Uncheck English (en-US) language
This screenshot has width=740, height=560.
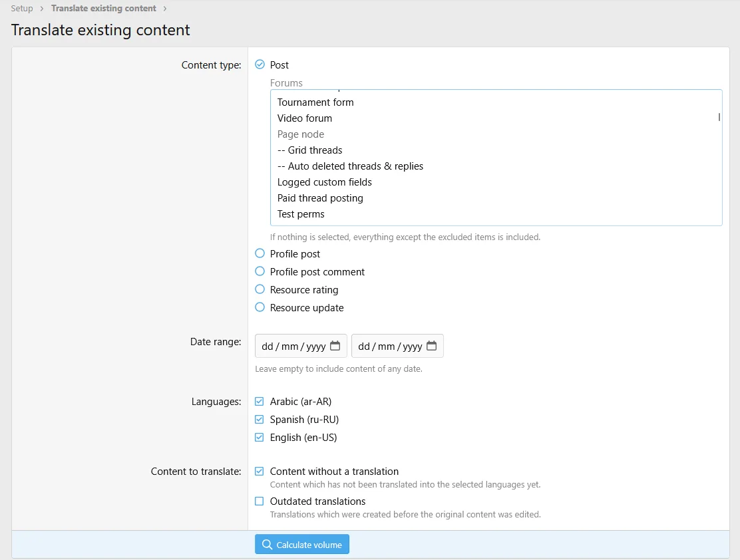coord(259,438)
